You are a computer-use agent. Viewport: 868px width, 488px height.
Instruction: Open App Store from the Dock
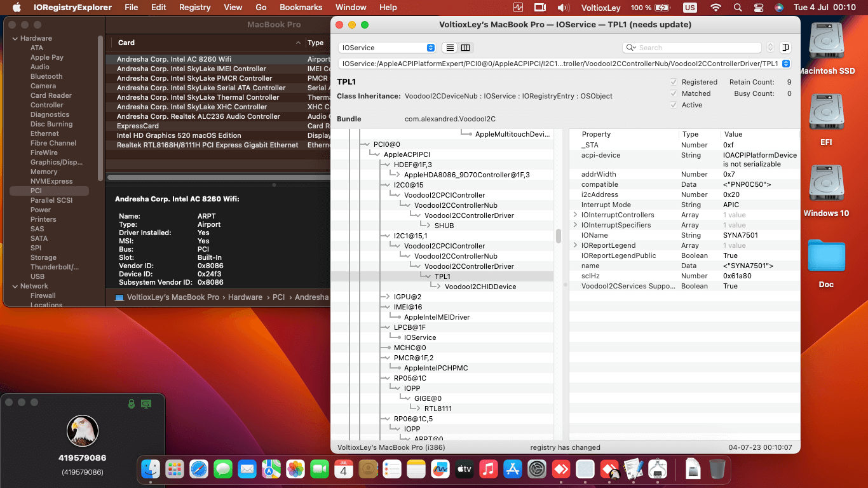[x=513, y=470]
